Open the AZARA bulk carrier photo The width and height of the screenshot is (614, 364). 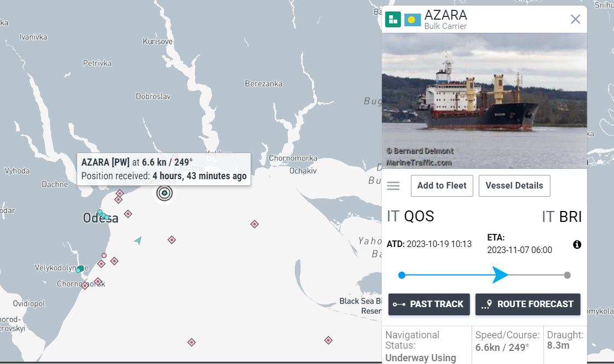[484, 101]
